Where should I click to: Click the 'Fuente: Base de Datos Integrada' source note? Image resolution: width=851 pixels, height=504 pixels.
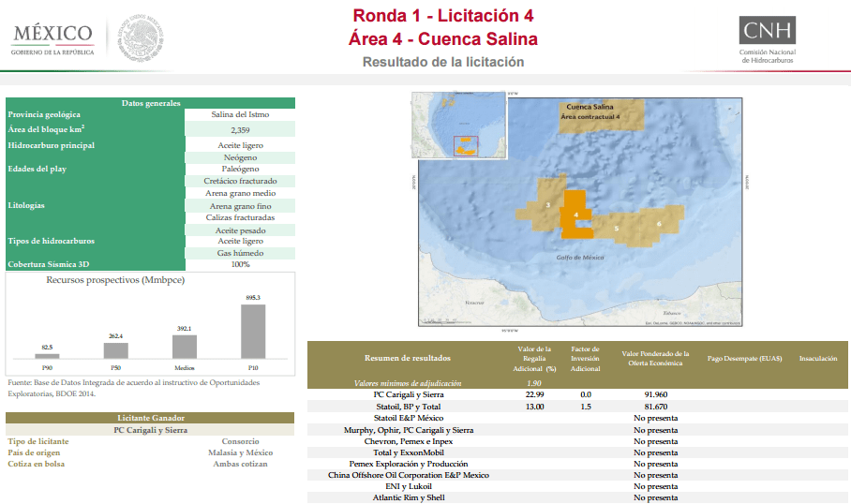(133, 388)
